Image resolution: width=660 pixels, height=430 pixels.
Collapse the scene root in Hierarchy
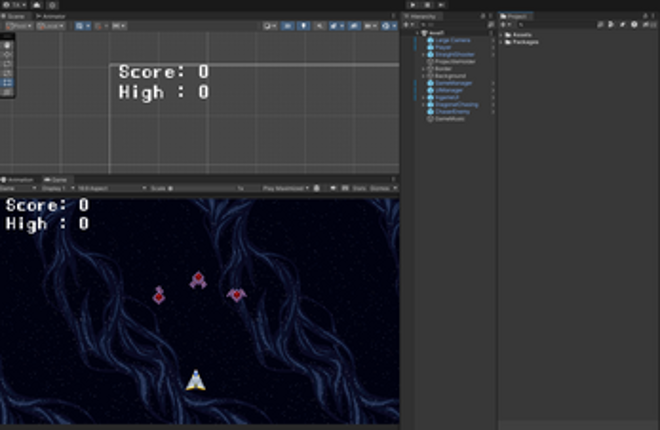tap(418, 33)
